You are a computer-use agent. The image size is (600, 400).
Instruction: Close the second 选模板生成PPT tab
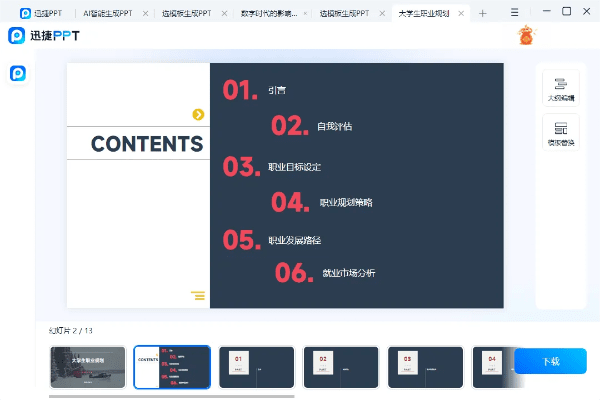coord(382,13)
